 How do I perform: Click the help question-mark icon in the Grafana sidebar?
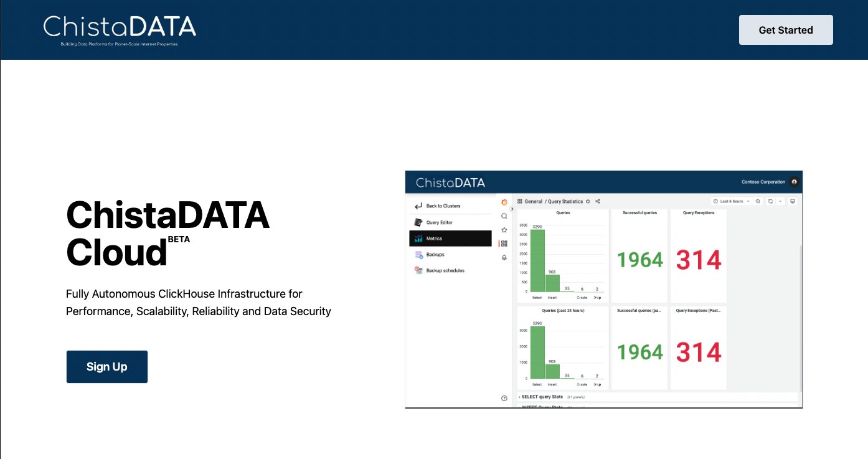point(504,398)
